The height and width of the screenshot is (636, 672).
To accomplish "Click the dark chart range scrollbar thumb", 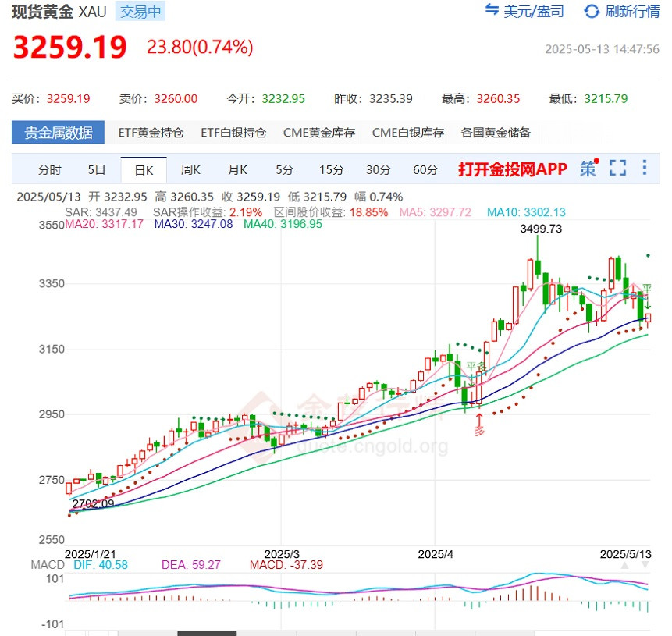I will pos(207,633).
